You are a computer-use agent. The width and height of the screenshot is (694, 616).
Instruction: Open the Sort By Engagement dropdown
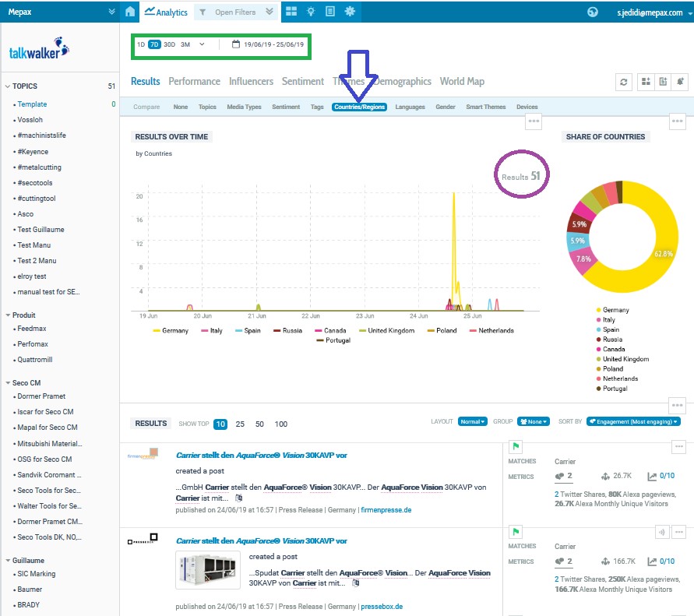point(633,421)
